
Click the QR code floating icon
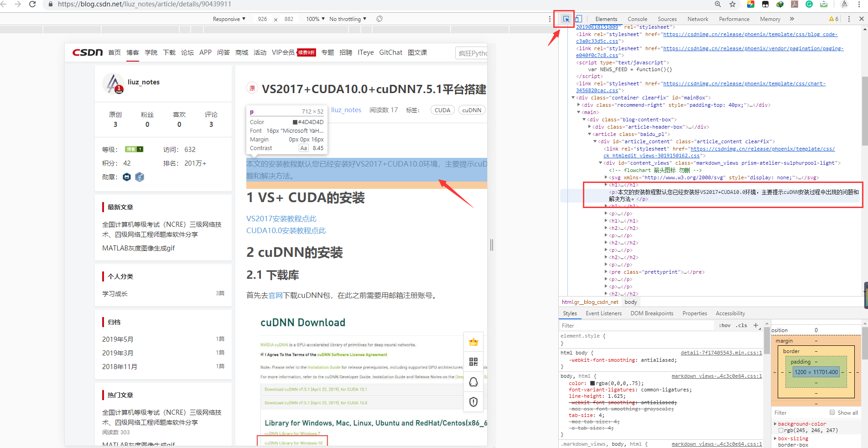tap(473, 362)
